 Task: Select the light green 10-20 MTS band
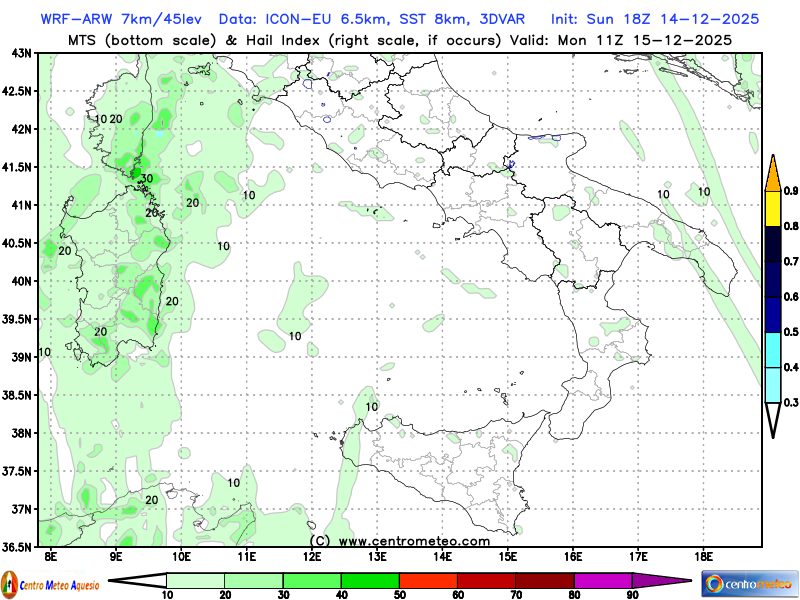coord(195,581)
